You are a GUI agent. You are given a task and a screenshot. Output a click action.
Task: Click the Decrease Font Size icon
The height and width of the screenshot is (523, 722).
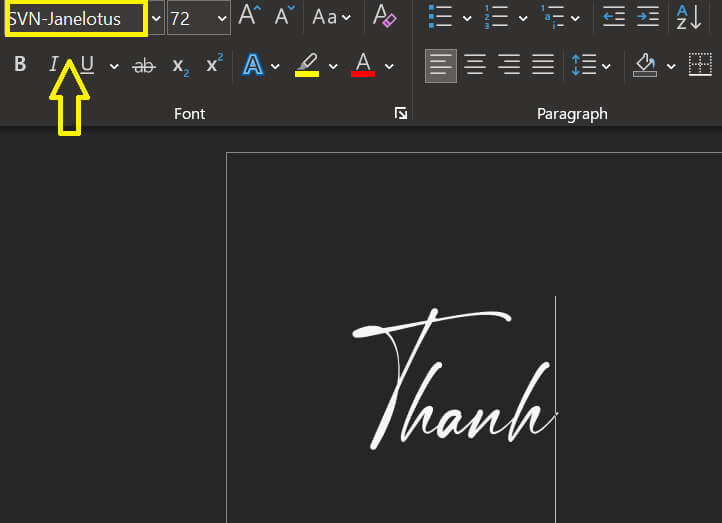tap(284, 17)
